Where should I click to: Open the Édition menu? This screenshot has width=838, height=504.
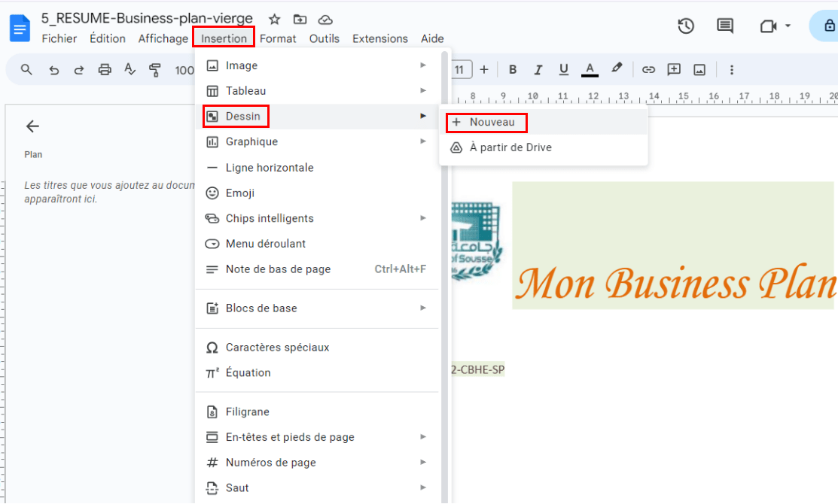[108, 38]
